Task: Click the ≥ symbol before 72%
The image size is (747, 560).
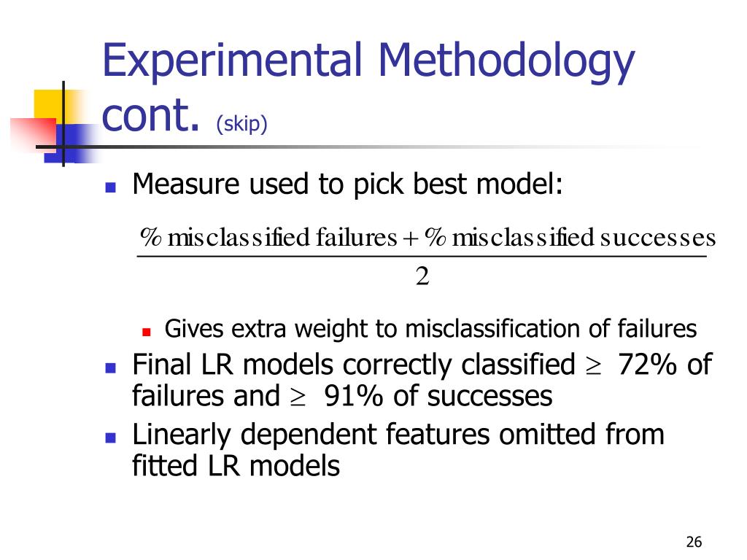Action: coord(593,366)
